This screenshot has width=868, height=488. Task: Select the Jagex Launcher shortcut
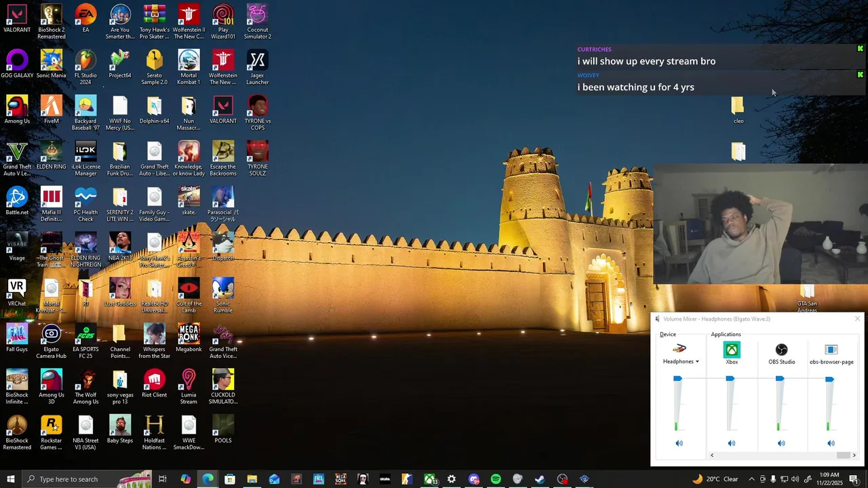click(257, 67)
